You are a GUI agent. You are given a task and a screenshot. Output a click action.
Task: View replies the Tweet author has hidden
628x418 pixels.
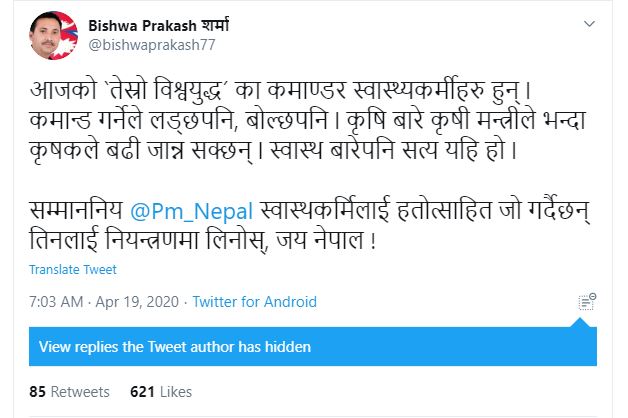[x=175, y=347]
